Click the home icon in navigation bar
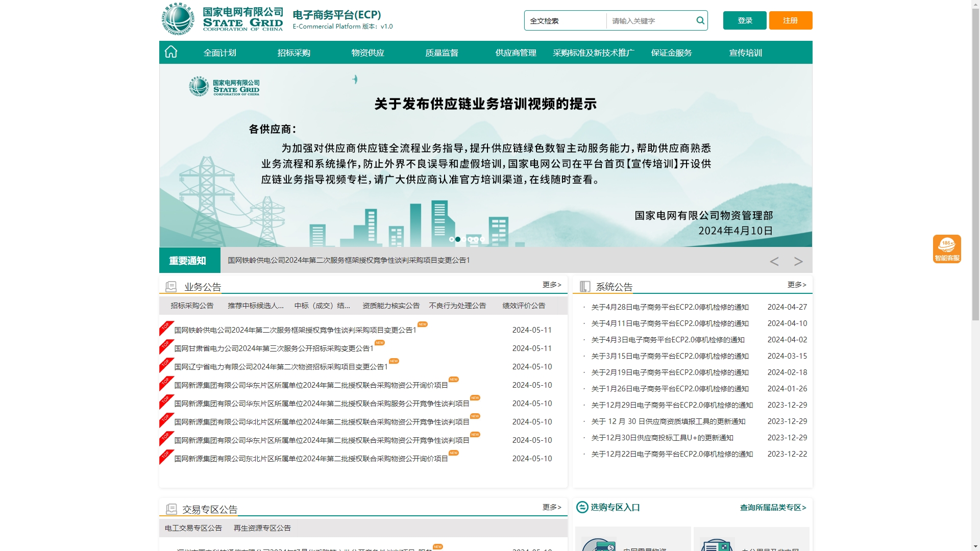The height and width of the screenshot is (551, 980). [x=171, y=52]
